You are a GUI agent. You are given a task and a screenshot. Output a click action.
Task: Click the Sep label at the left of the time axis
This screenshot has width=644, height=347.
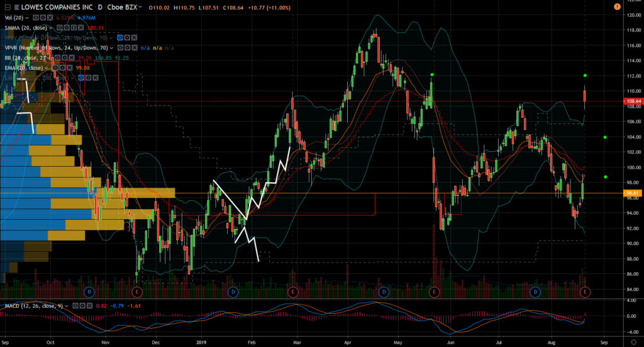tap(5, 342)
